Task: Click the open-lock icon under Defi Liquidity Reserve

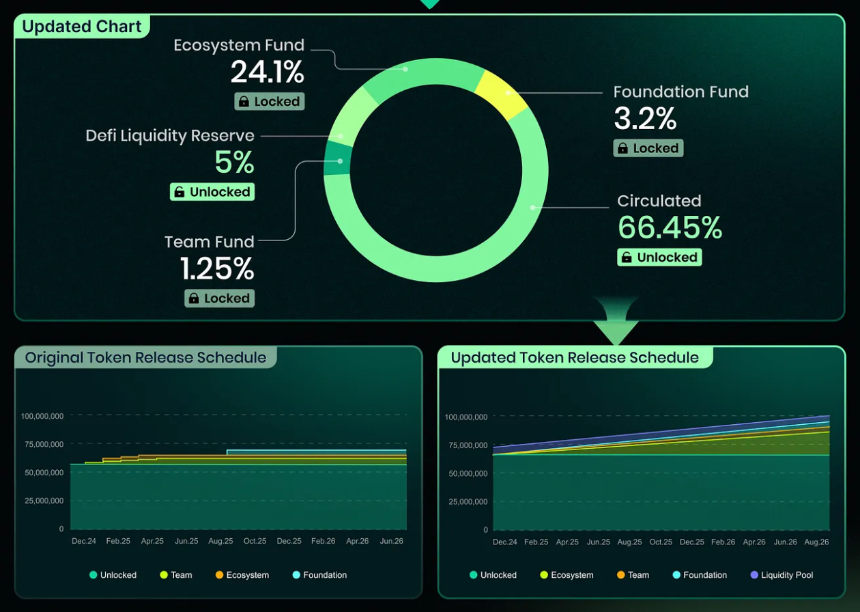Action: pos(179,192)
